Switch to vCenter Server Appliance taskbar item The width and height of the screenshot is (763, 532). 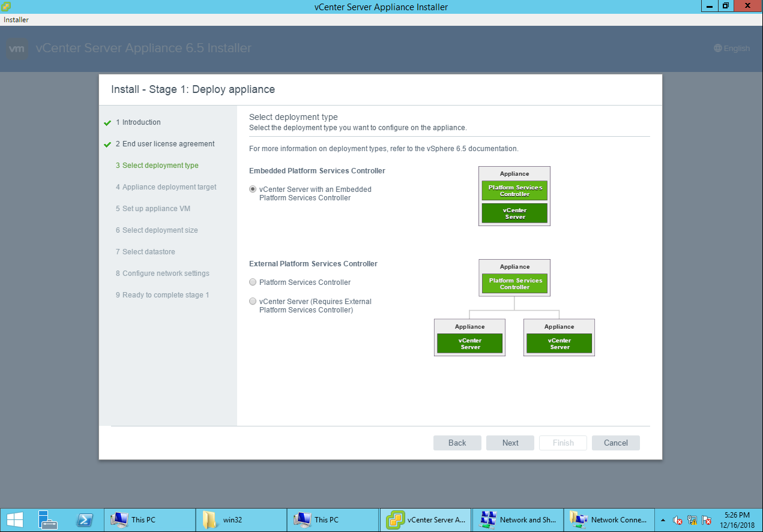click(x=425, y=519)
